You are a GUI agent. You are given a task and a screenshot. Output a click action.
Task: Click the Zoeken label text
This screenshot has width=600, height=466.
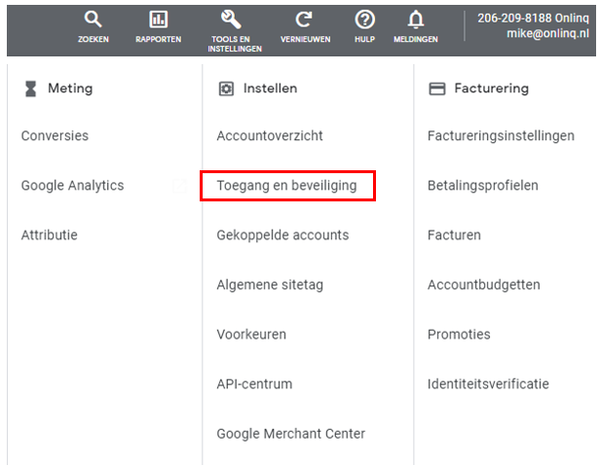click(93, 39)
